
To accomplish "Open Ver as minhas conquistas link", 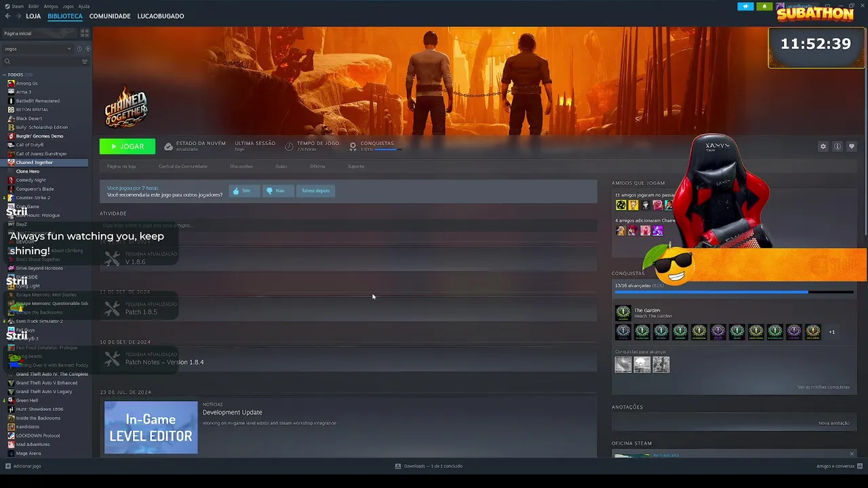I will [823, 387].
